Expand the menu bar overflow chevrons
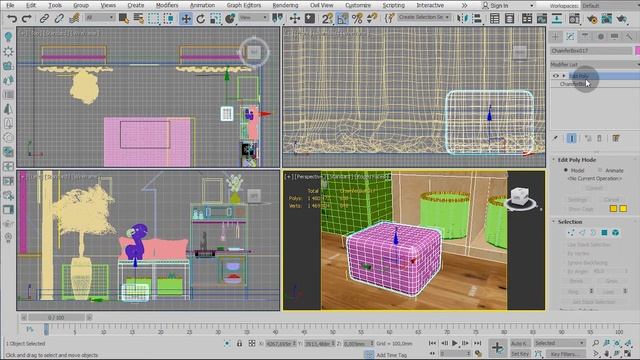Image resolution: width=640 pixels, height=360 pixels. click(x=464, y=5)
